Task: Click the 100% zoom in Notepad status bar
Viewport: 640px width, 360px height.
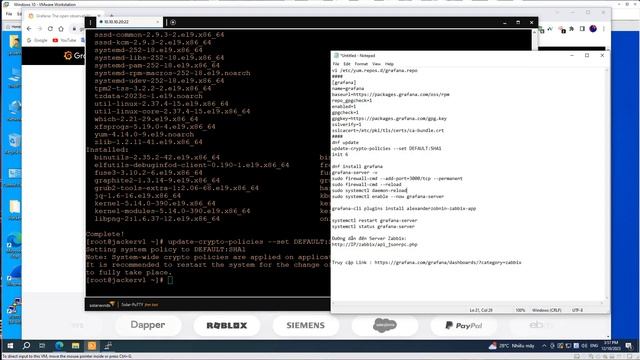Action: pyautogui.click(x=520, y=310)
